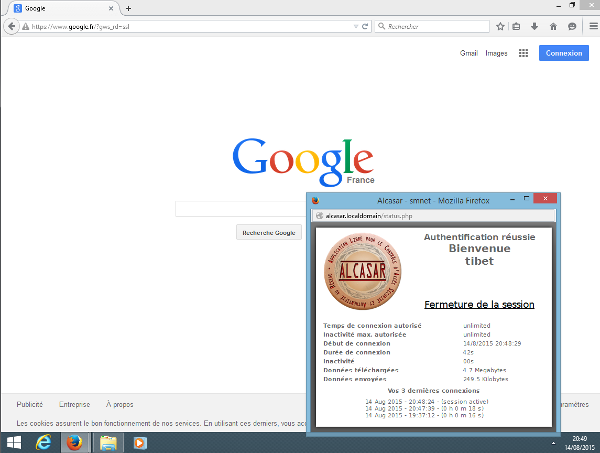This screenshot has height=453, width=600.
Task: Bookmark this page with star icon
Action: coord(500,26)
